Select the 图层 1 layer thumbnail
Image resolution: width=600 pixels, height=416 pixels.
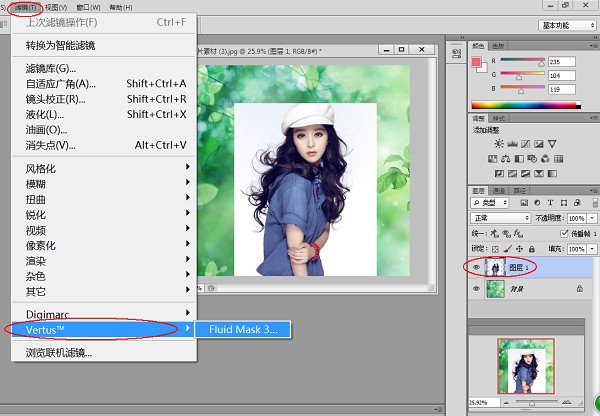[x=495, y=268]
